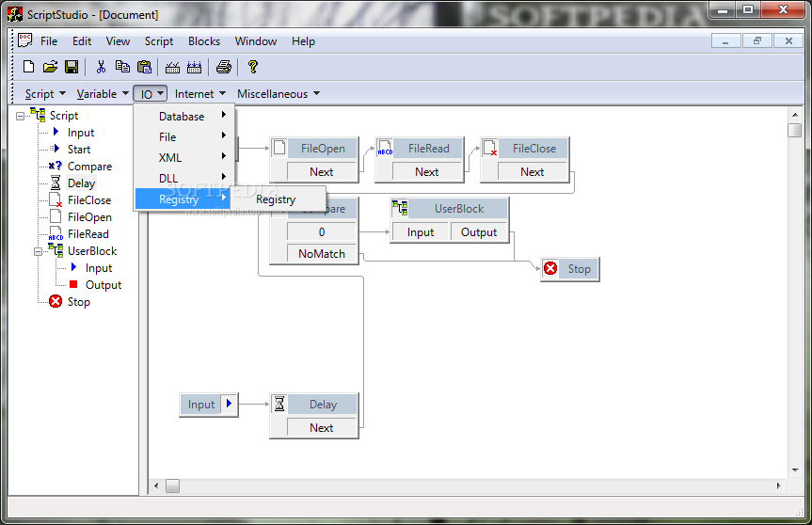Image resolution: width=812 pixels, height=525 pixels.
Task: Click the vertical scrollbar up arrow
Action: (x=795, y=115)
